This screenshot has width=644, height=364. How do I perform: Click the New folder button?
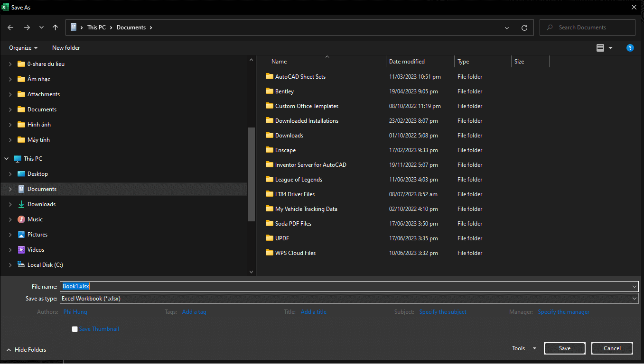pos(66,48)
